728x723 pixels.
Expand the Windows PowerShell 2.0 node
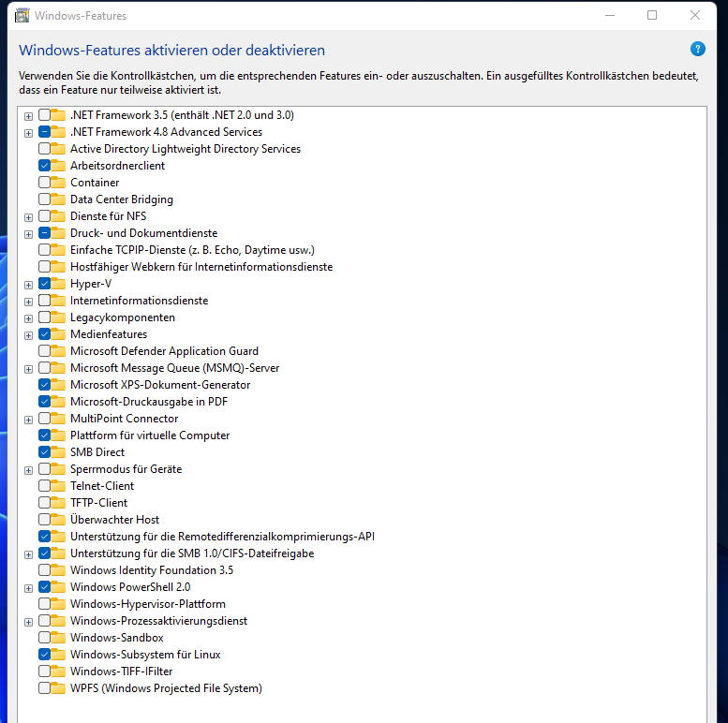pos(28,588)
